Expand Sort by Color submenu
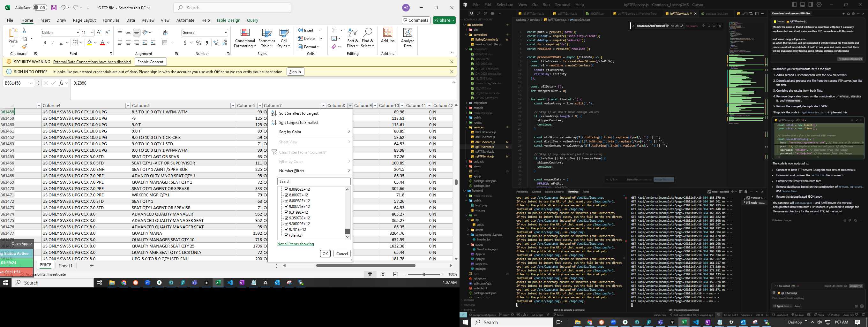 (314, 132)
